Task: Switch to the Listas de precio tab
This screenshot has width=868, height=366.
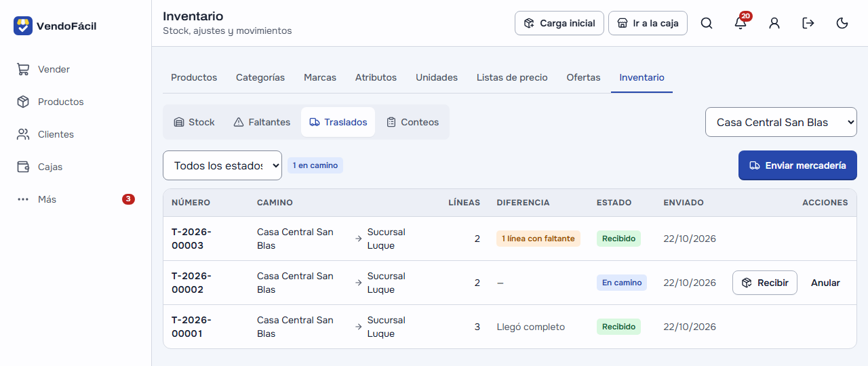Action: [x=512, y=77]
